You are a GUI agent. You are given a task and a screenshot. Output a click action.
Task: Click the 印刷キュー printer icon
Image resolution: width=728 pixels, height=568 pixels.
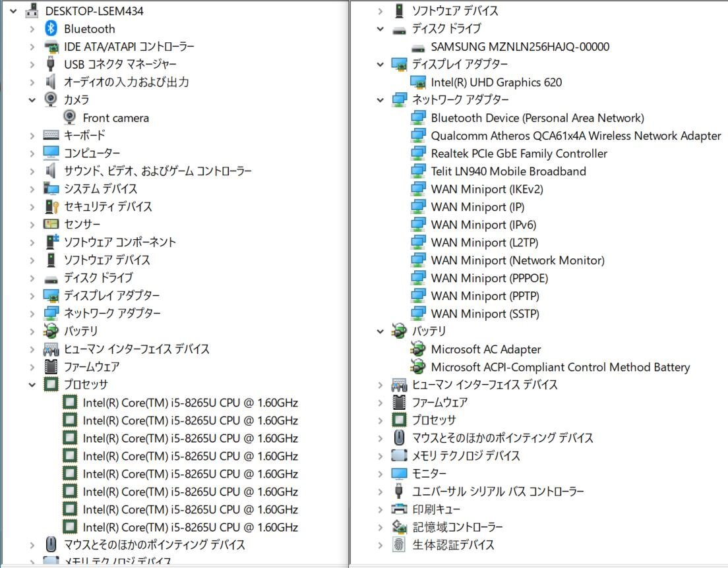click(399, 509)
